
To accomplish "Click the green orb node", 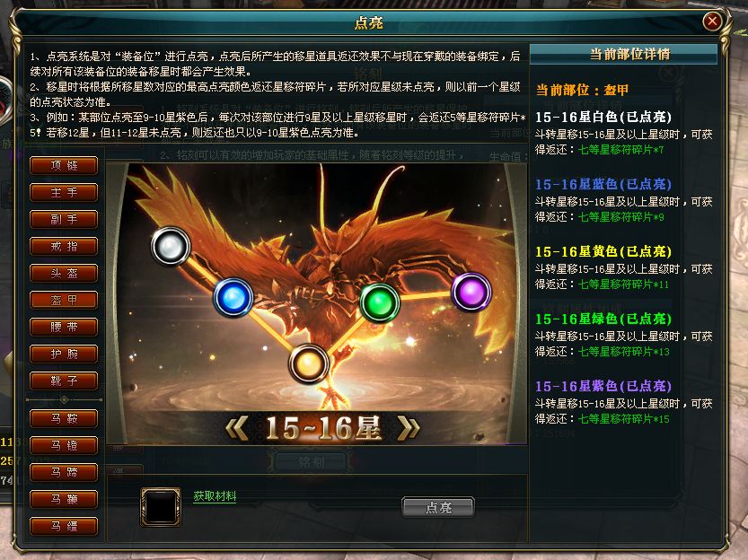I will pyautogui.click(x=380, y=302).
